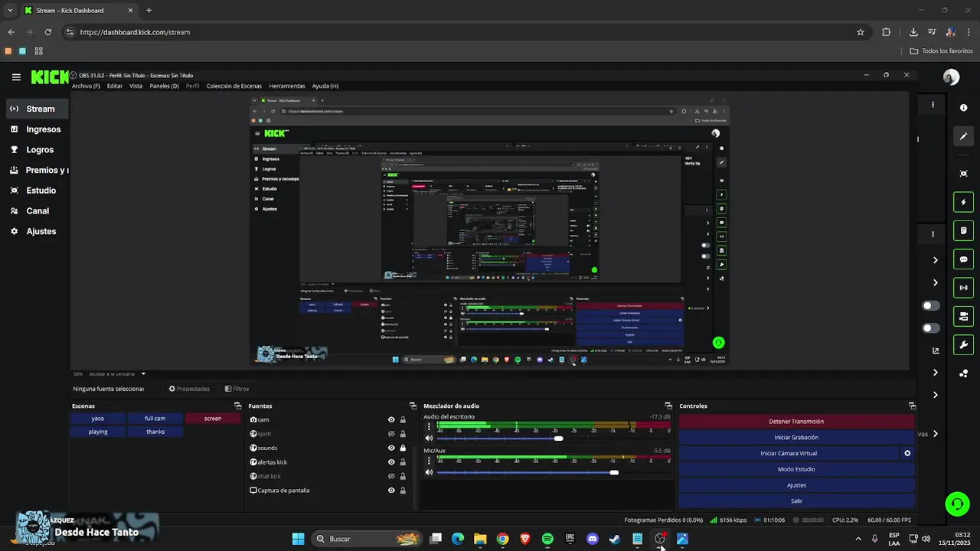Open the Windows Start menu
980x551 pixels.
(x=298, y=539)
